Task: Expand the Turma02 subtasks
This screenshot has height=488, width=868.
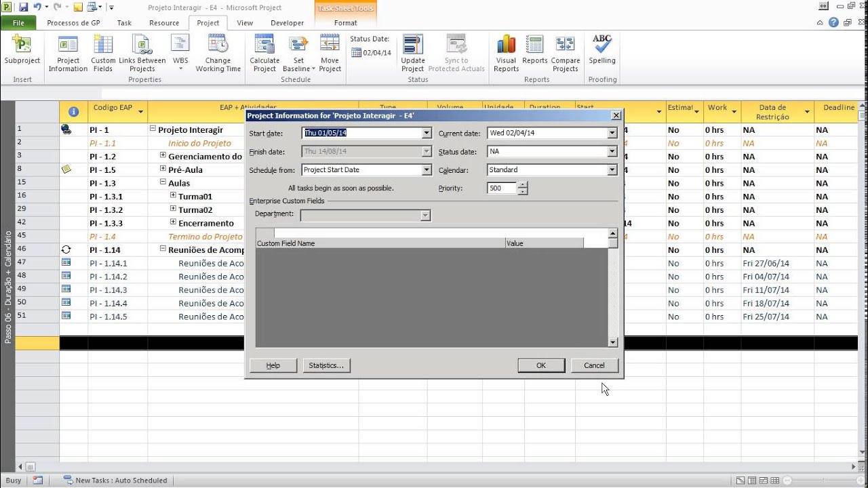Action: click(x=173, y=209)
